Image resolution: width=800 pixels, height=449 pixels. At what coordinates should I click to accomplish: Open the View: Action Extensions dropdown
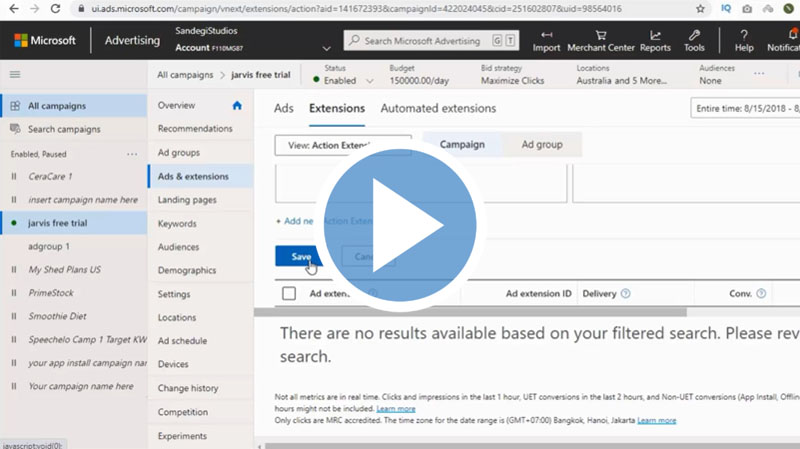click(x=343, y=145)
